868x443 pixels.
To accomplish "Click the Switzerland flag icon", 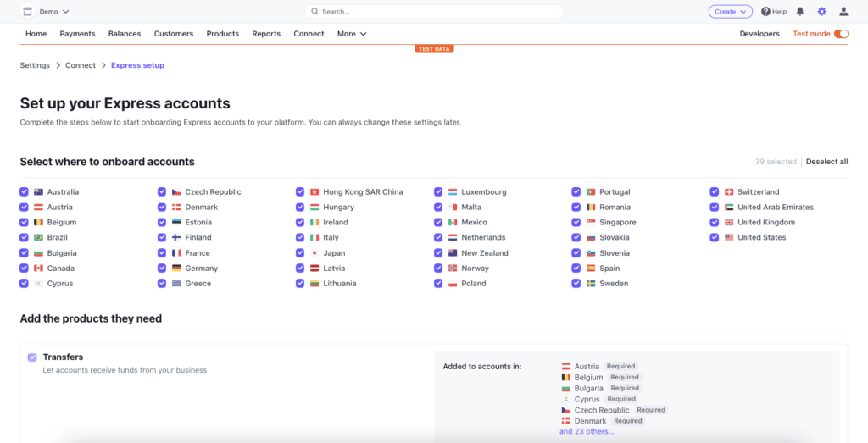I will [729, 192].
